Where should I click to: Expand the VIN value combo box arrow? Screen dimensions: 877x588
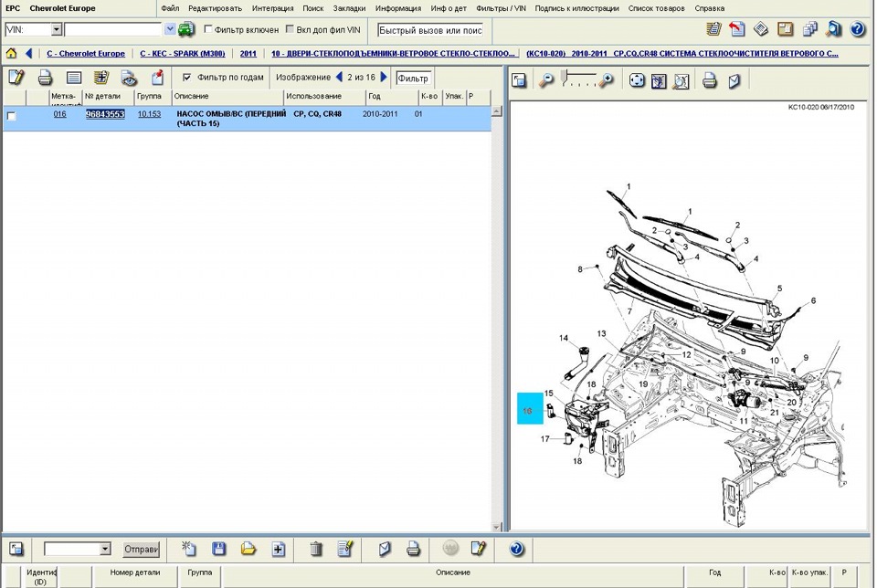pos(170,30)
